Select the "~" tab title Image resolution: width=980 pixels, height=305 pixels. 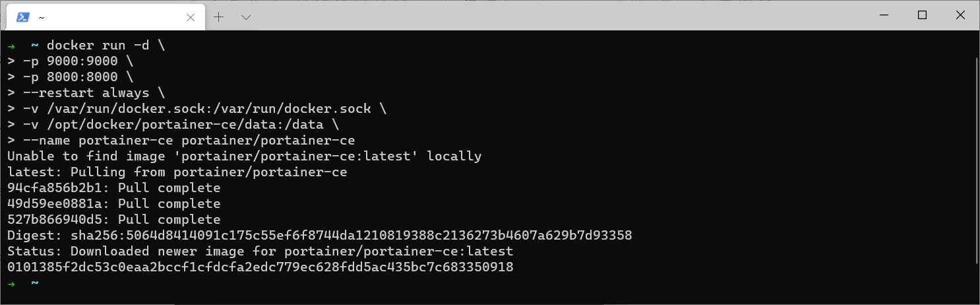click(x=42, y=18)
